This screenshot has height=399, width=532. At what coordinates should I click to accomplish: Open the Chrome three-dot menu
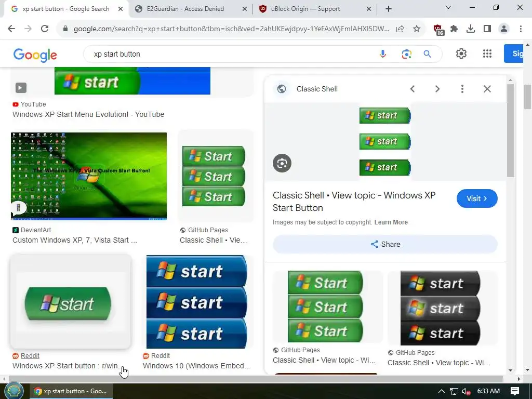(x=521, y=29)
